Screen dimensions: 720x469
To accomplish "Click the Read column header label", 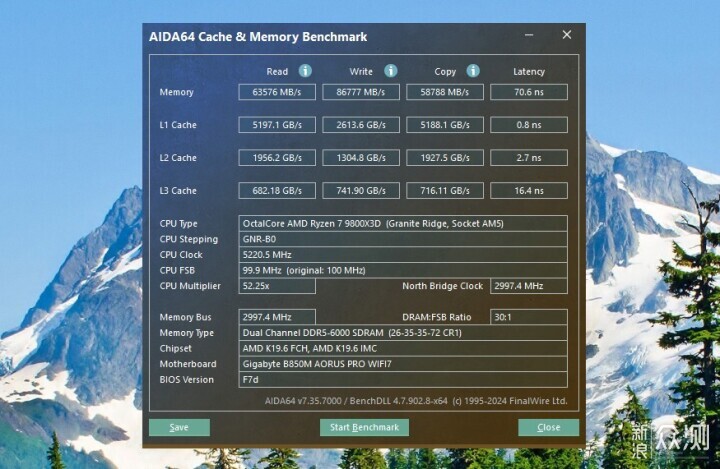I will (277, 72).
